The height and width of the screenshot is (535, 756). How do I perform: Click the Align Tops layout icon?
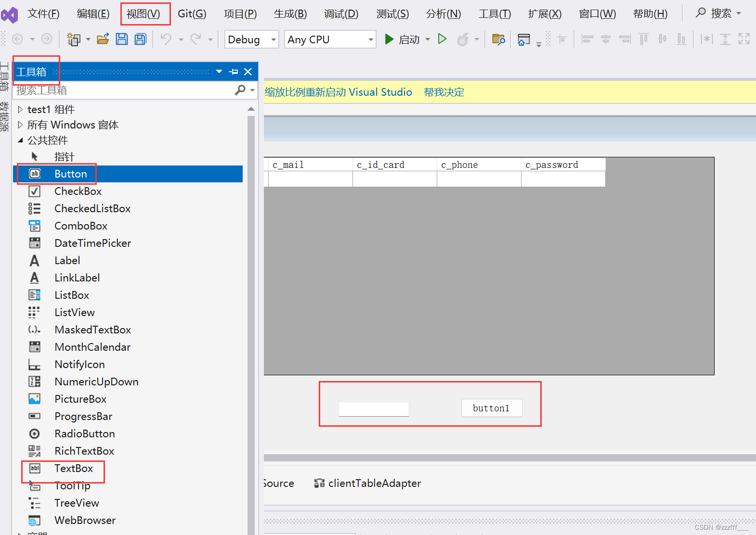pyautogui.click(x=644, y=39)
